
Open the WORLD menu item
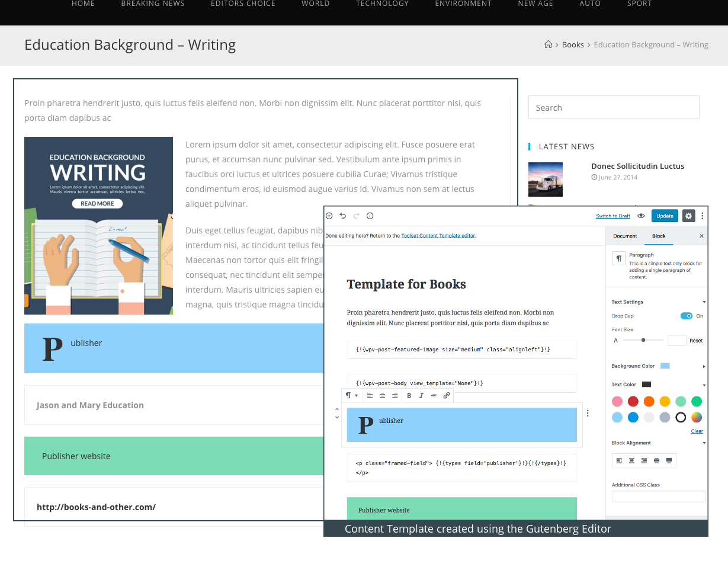coord(316,4)
